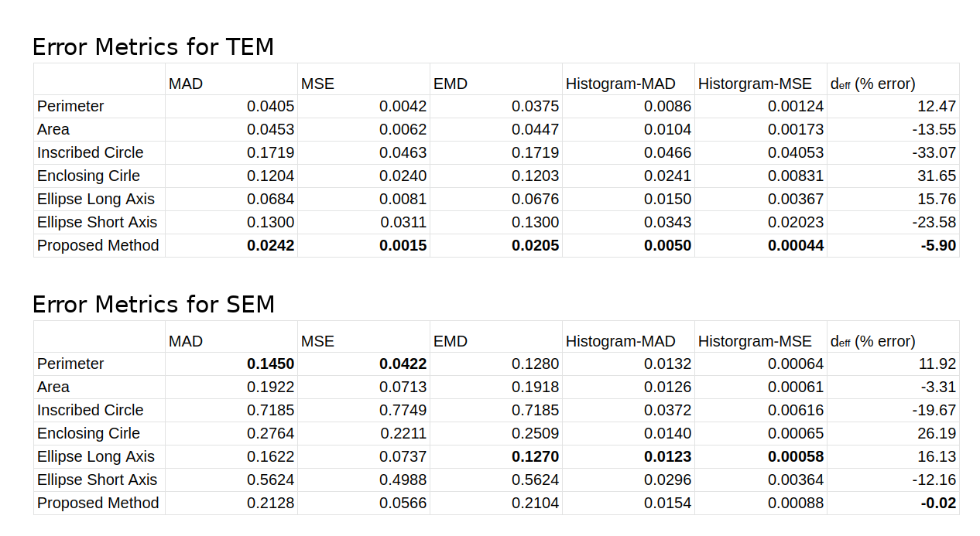Screen dimensions: 980x536
Task: Click Proposed Method row label in TEM table
Action: click(98, 245)
